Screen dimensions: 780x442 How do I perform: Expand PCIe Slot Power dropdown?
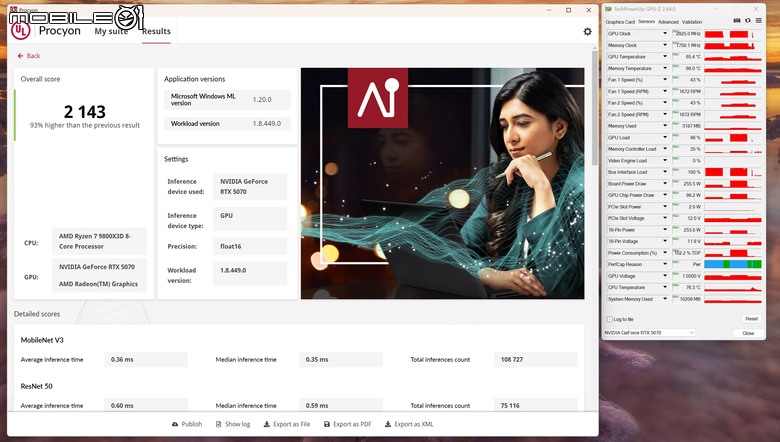665,206
